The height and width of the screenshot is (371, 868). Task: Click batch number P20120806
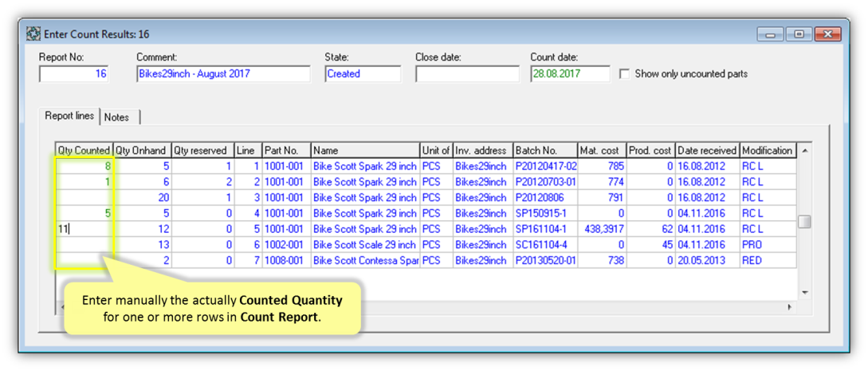tap(545, 197)
